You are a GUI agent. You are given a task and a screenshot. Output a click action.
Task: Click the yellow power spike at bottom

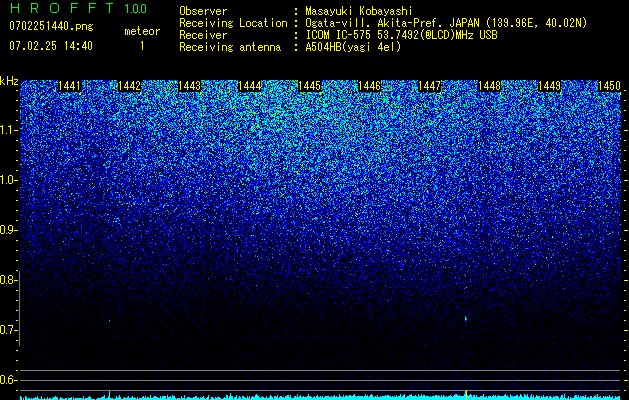(466, 394)
